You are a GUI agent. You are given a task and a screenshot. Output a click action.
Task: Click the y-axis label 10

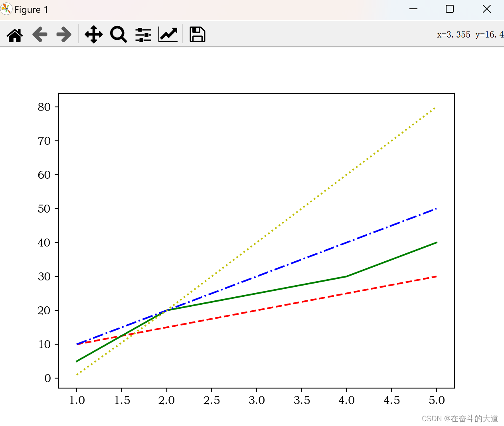(44, 344)
